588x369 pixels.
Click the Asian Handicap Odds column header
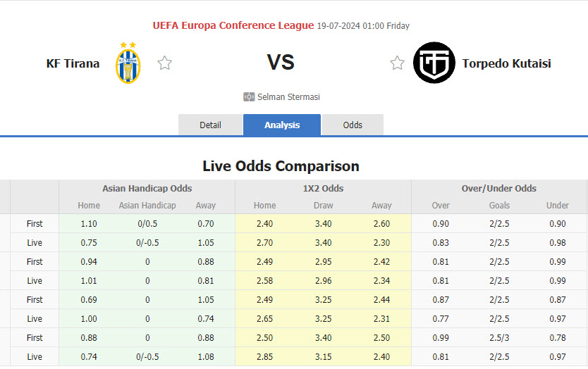pos(147,188)
